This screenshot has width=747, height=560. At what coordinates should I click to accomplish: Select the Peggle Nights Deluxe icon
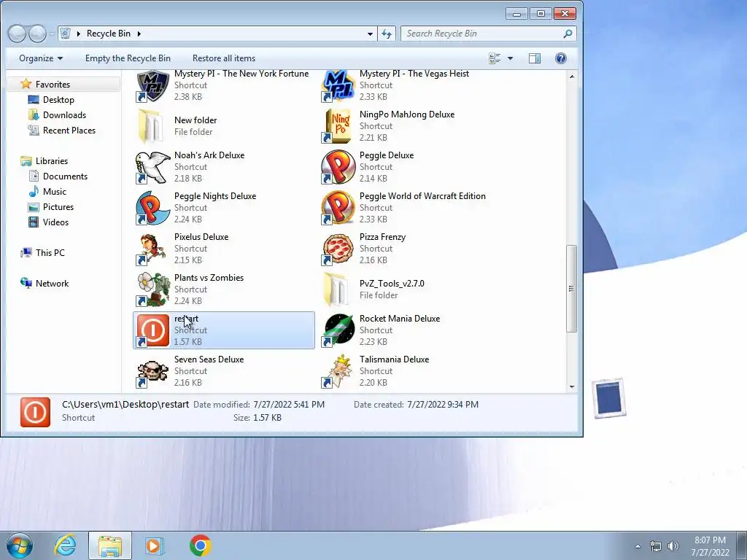pyautogui.click(x=152, y=208)
